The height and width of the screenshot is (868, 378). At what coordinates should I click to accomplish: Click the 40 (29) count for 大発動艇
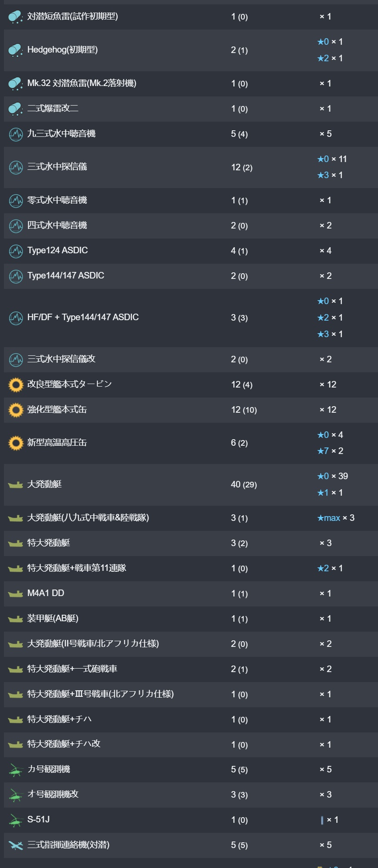[244, 484]
